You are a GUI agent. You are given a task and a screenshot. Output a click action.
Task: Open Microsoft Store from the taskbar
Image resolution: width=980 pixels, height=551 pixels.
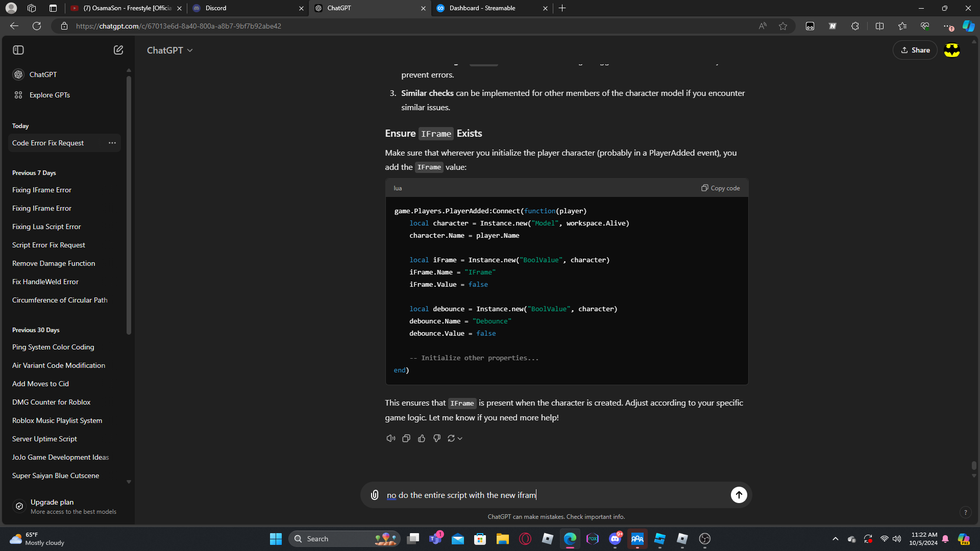480,539
